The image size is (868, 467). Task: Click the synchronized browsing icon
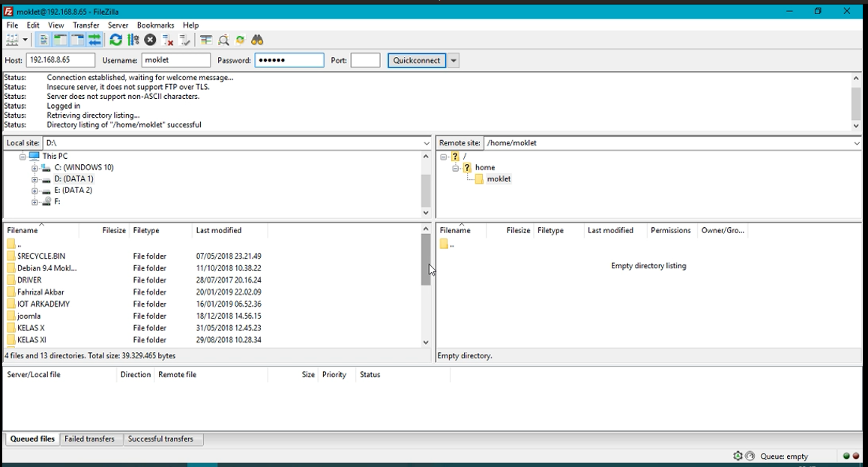(x=240, y=40)
